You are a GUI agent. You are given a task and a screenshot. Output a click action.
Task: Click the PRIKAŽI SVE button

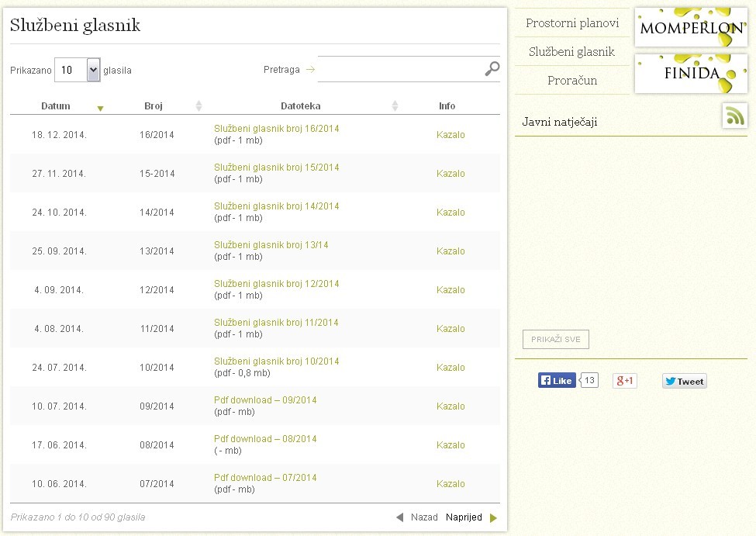[x=555, y=339]
